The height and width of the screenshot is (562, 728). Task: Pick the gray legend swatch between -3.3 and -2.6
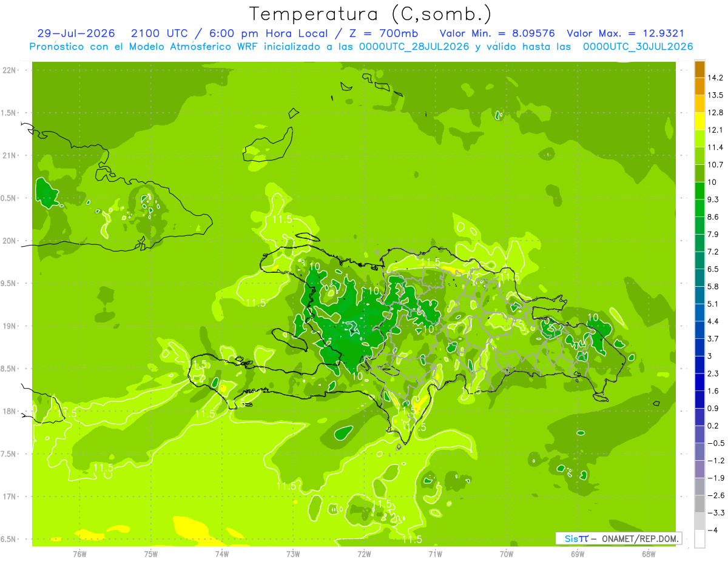tap(699, 504)
